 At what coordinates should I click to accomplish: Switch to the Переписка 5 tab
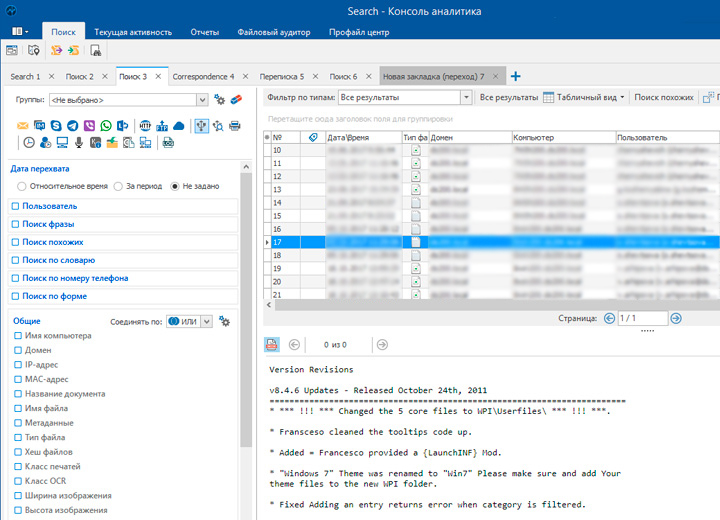coord(281,77)
